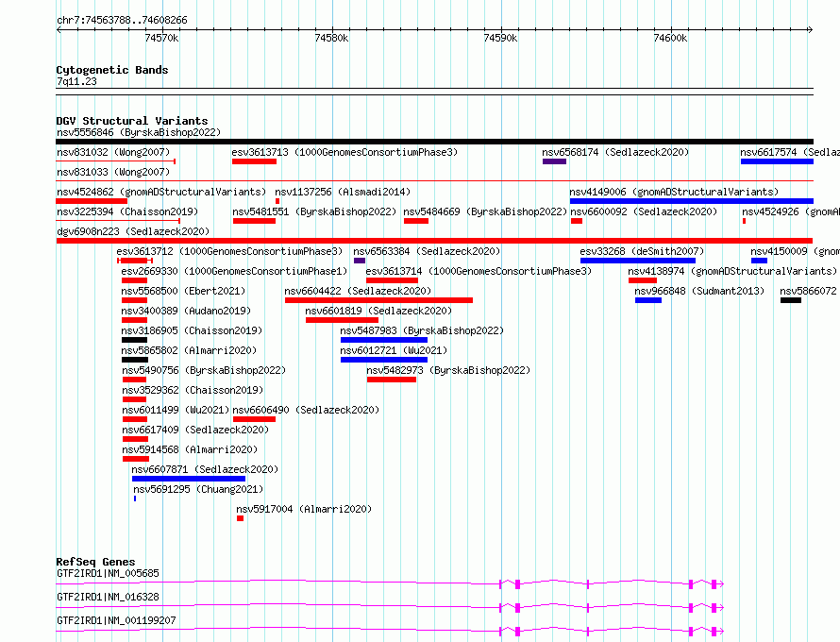Click GTF2IRD1|NM_001199207 transcript label
The image size is (840, 642).
point(116,620)
